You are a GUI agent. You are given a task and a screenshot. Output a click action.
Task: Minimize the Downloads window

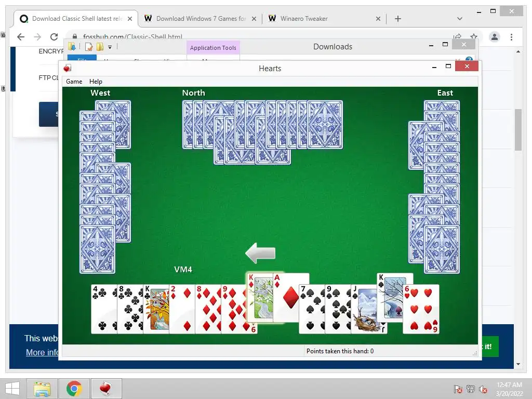coord(431,45)
